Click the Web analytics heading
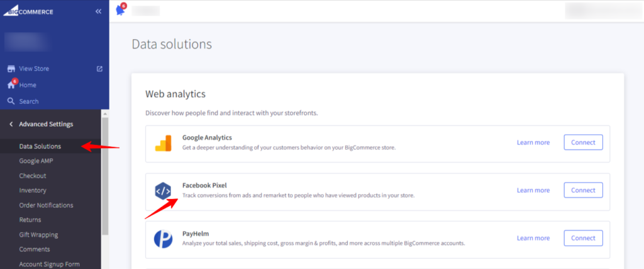 175,94
